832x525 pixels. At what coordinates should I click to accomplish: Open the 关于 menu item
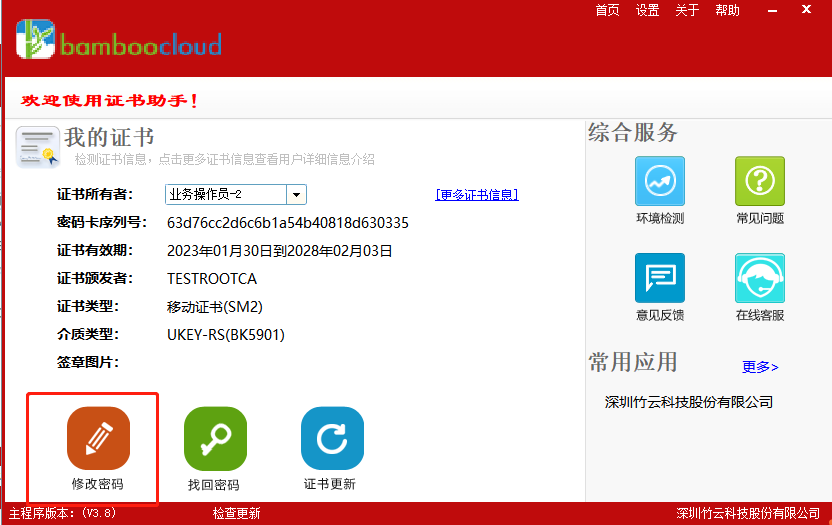(687, 10)
